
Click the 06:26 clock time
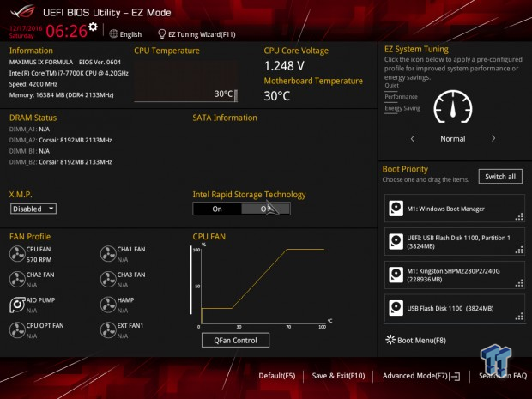(x=67, y=31)
